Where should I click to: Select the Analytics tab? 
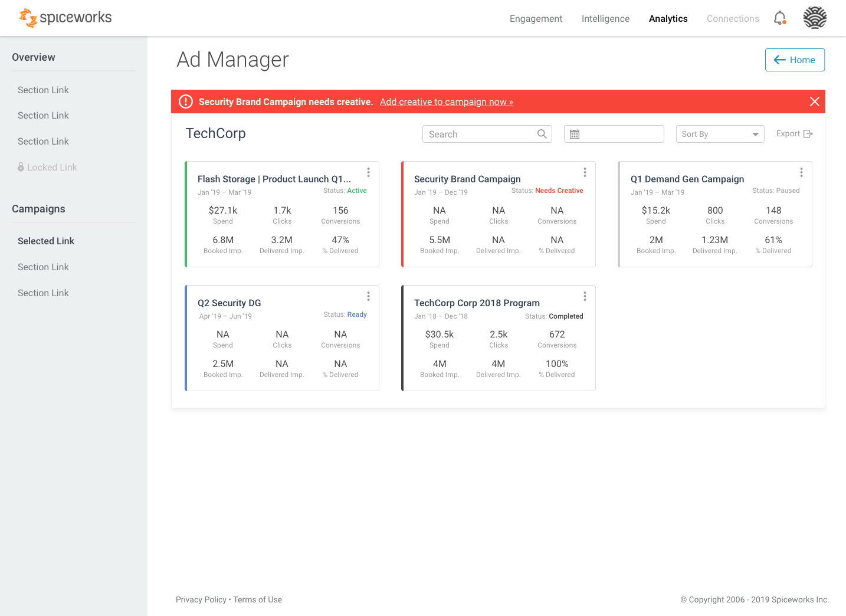click(x=668, y=19)
